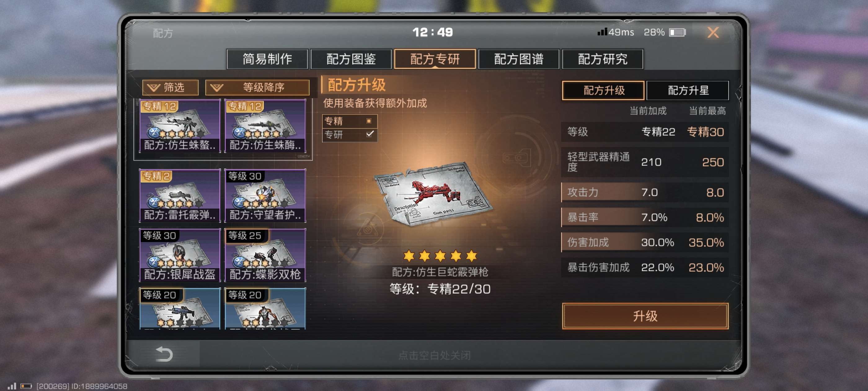868x391 pixels.
Task: Expand the 等级降序 sort dropdown
Action: click(x=257, y=88)
